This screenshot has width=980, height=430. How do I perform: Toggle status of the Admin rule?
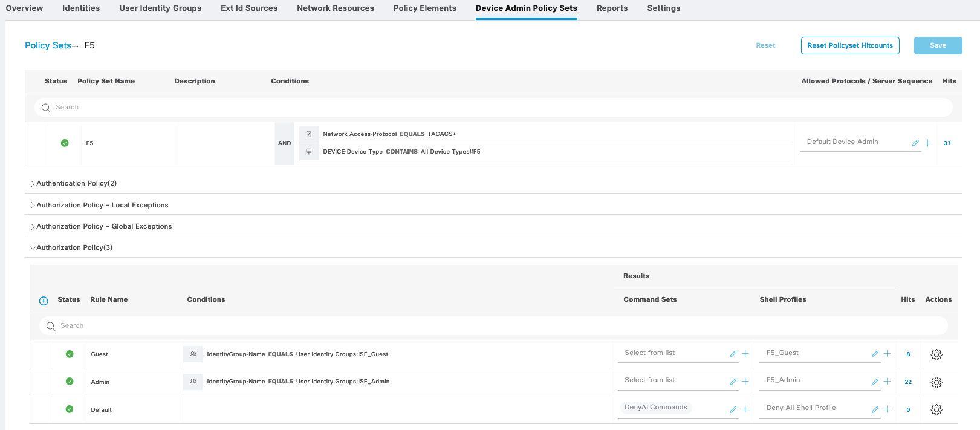point(70,382)
